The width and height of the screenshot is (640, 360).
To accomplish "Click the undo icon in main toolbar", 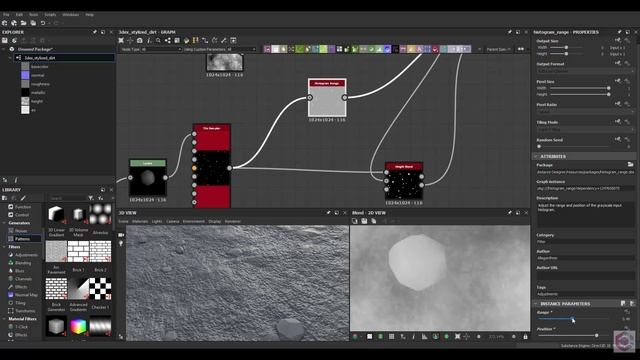I will coord(43,23).
